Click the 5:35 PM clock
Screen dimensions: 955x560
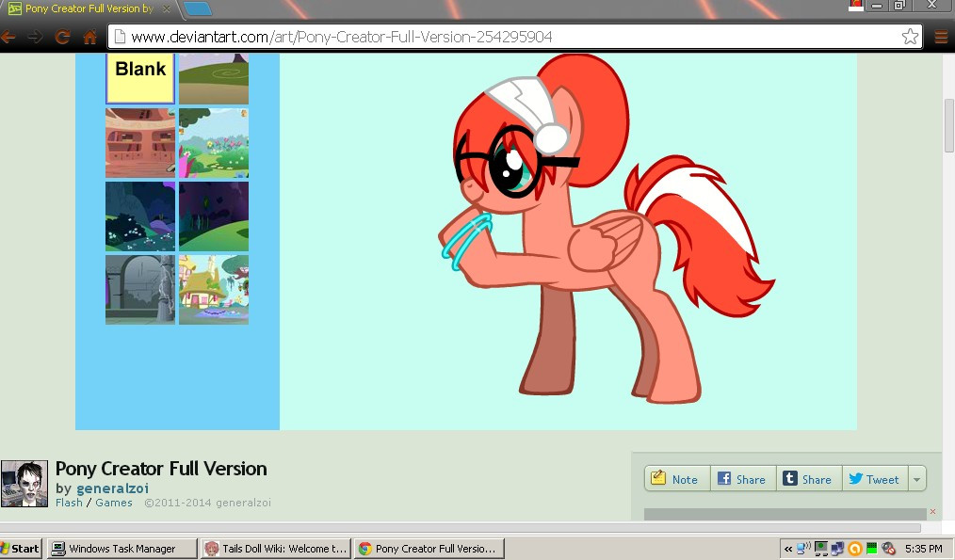pos(923,549)
